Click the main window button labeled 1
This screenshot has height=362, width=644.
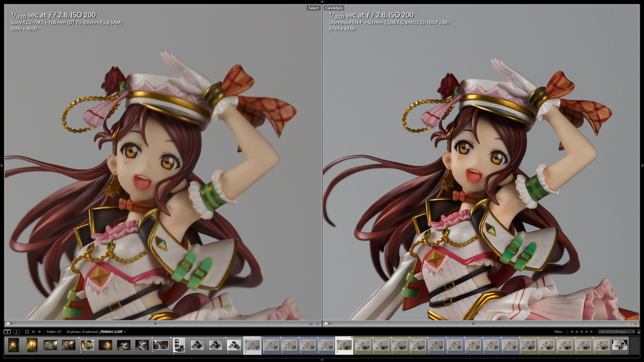7,332
